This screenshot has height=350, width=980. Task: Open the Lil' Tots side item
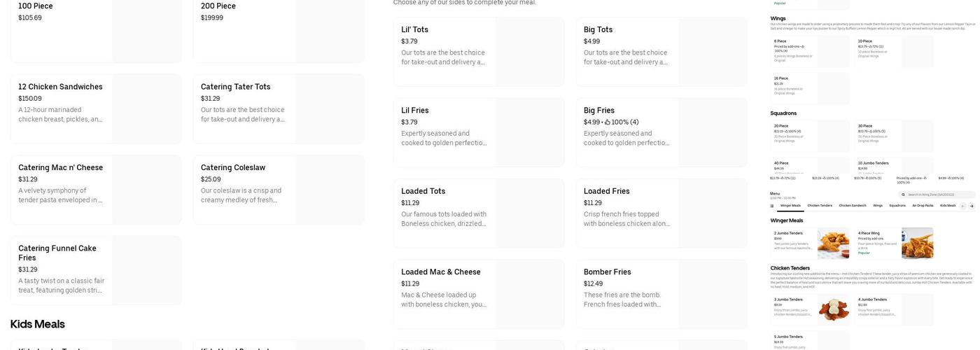[479, 52]
